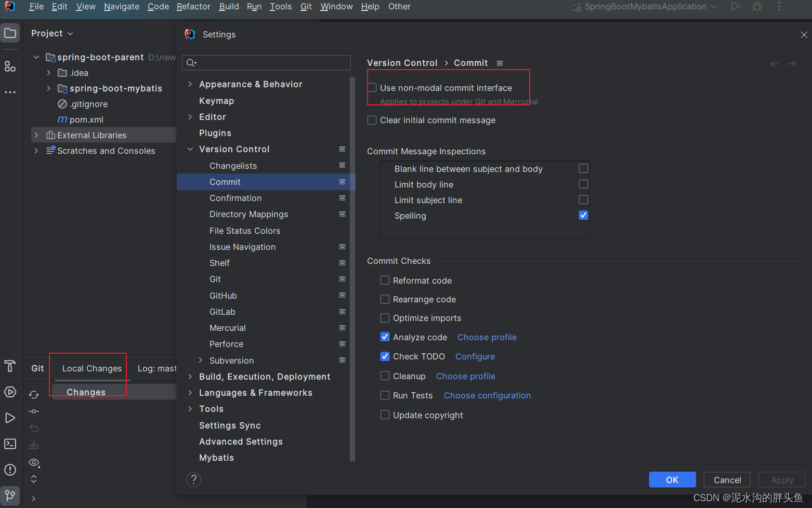The width and height of the screenshot is (812, 508).
Task: Open the Problems tool window icon
Action: [x=10, y=470]
